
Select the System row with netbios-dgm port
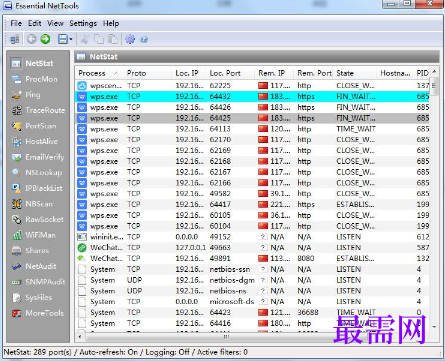[x=253, y=280]
